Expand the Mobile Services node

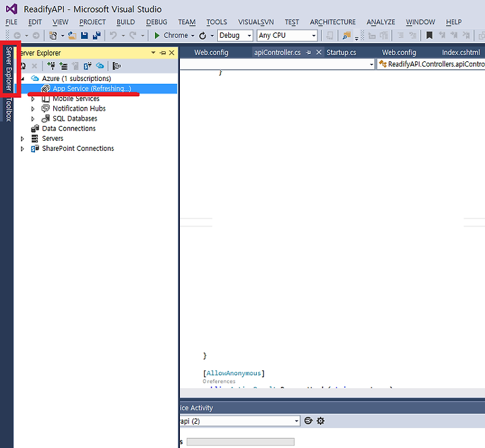click(33, 99)
